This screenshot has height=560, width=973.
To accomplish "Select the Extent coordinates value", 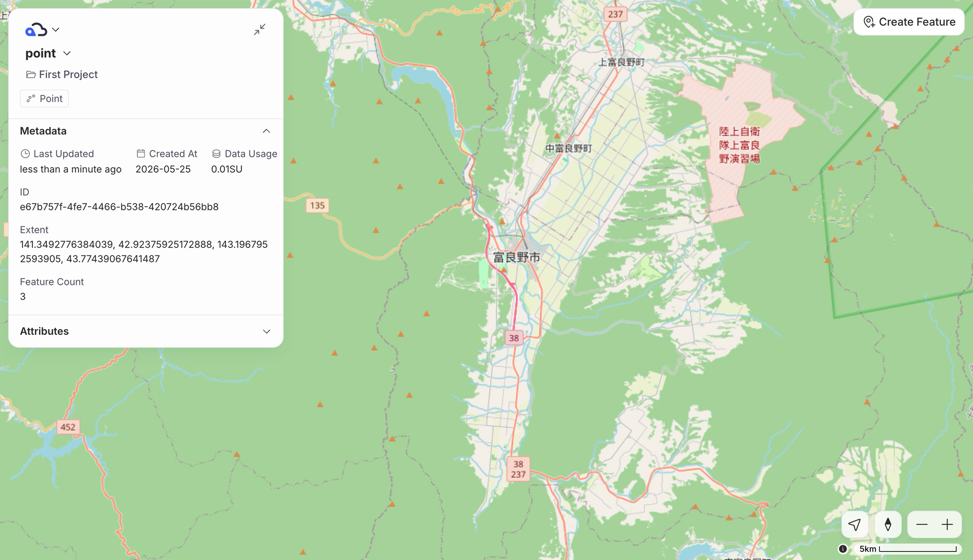I will [144, 252].
